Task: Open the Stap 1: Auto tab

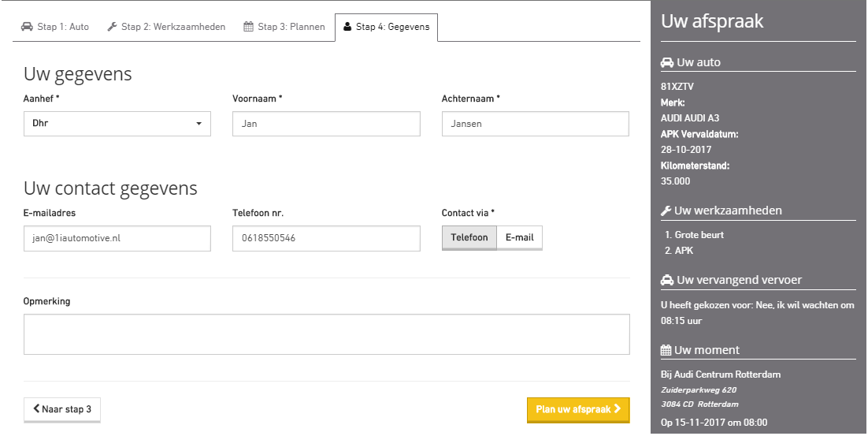Action: [x=55, y=27]
